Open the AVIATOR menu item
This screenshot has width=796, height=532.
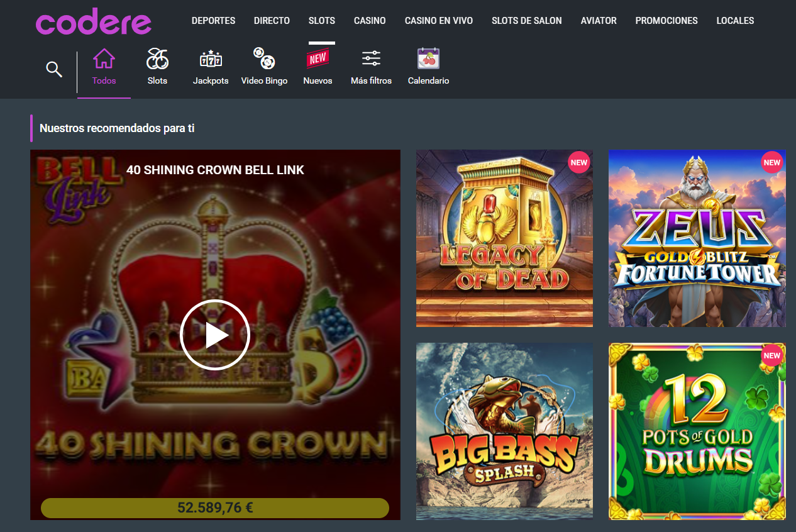(x=599, y=21)
